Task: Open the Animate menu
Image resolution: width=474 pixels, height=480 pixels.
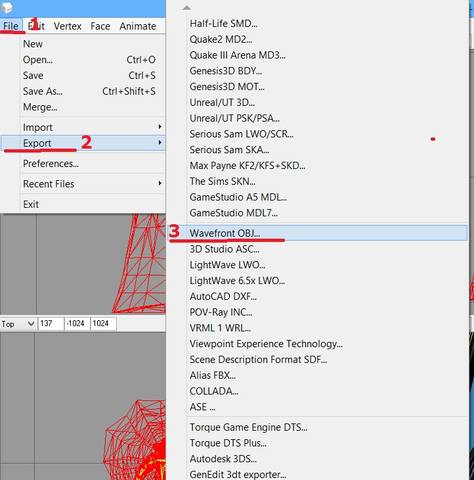Action: point(138,26)
